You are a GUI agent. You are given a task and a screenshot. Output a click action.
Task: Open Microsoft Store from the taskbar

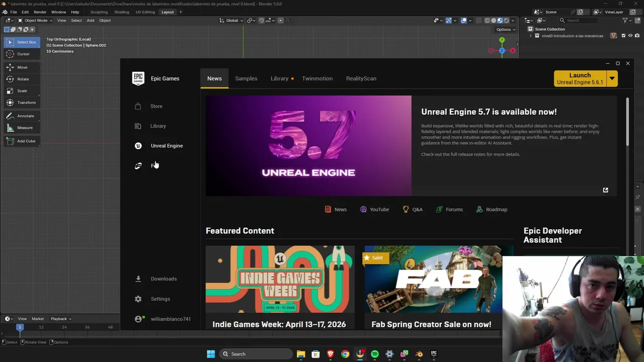pyautogui.click(x=315, y=354)
